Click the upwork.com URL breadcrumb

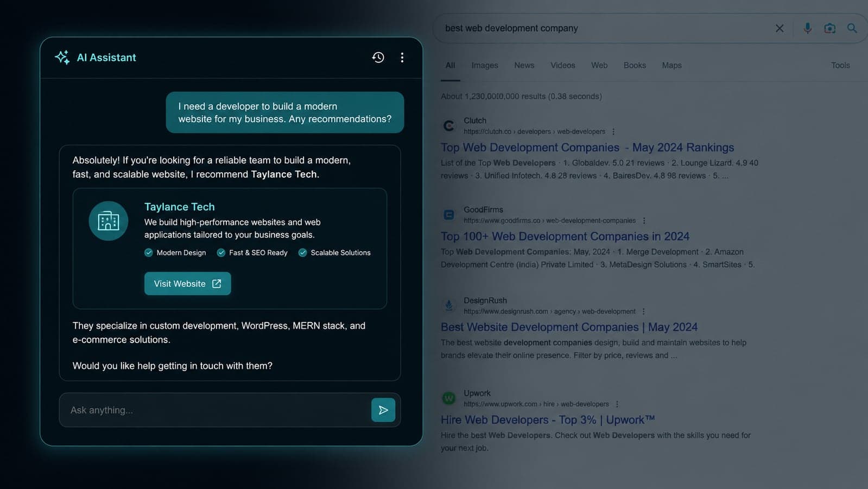coord(536,404)
